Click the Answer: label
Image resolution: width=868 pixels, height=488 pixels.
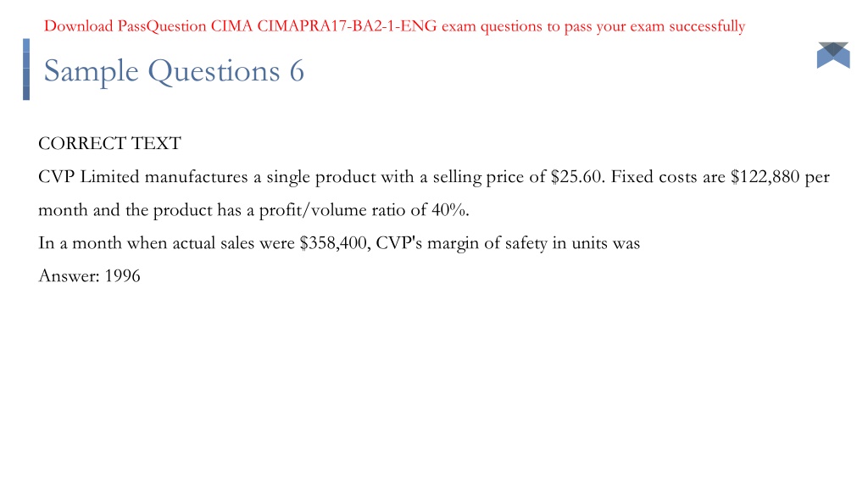pos(69,275)
